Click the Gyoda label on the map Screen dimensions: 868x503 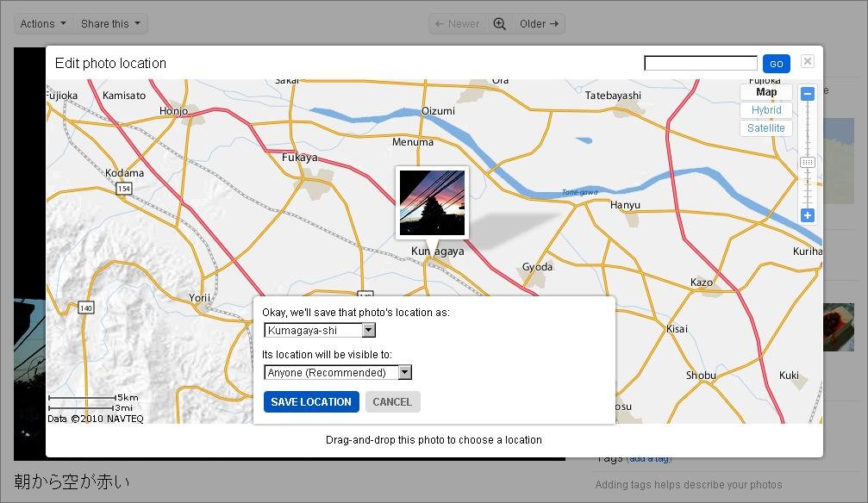point(537,267)
